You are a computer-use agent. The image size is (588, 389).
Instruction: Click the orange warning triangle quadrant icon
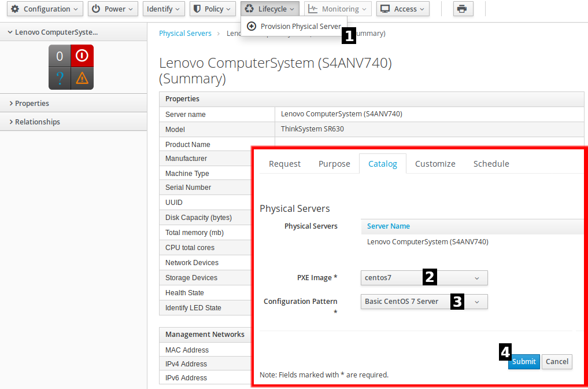coord(82,78)
